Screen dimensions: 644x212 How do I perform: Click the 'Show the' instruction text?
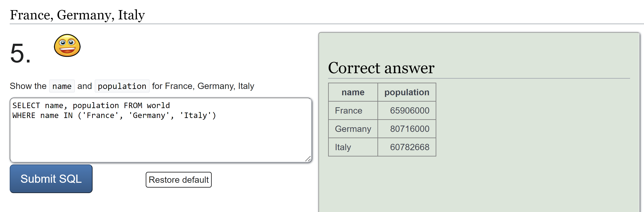(x=28, y=86)
